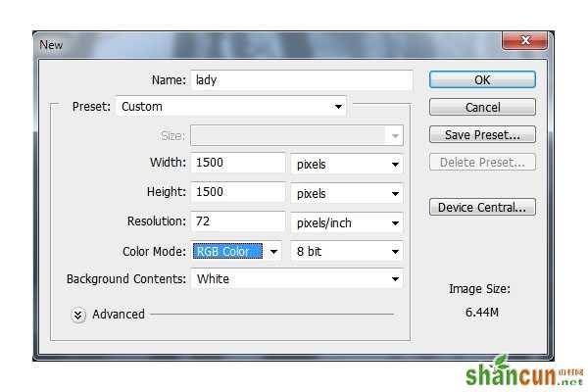Click the New dialog title
The image size is (588, 392).
click(51, 45)
